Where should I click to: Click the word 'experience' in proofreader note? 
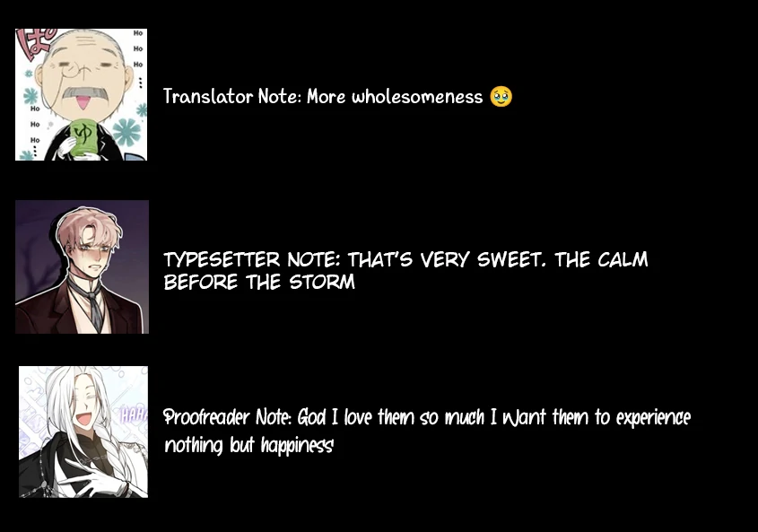click(653, 418)
